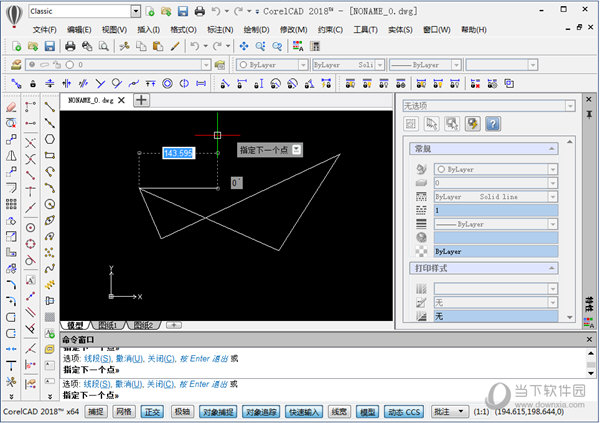
Task: Open ByLayer line color dropdown in properties panel
Action: pos(495,170)
